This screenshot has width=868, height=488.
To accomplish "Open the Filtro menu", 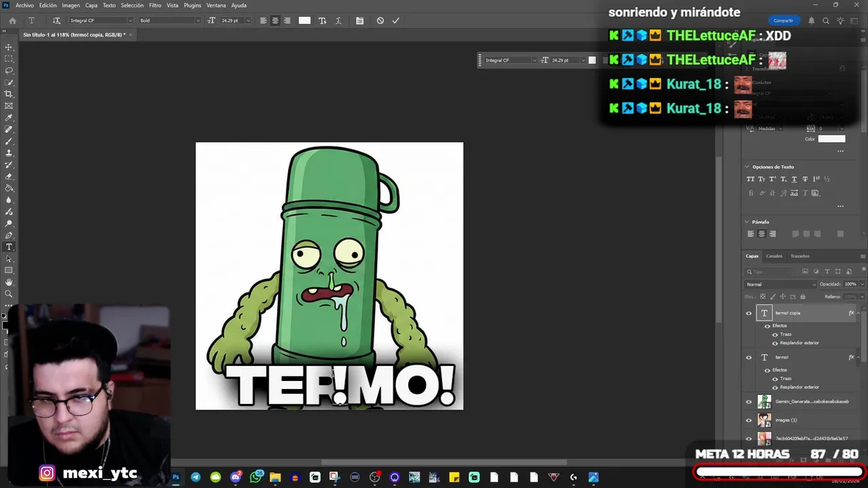I will pyautogui.click(x=155, y=5).
